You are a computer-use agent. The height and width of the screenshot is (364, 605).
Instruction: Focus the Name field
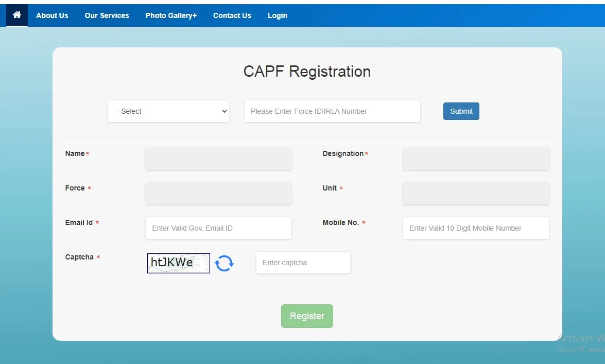coord(218,159)
